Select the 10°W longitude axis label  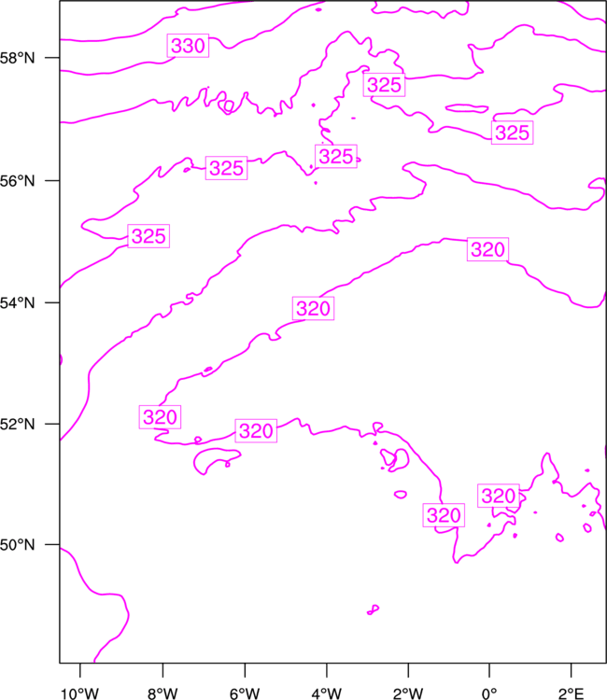(x=80, y=693)
